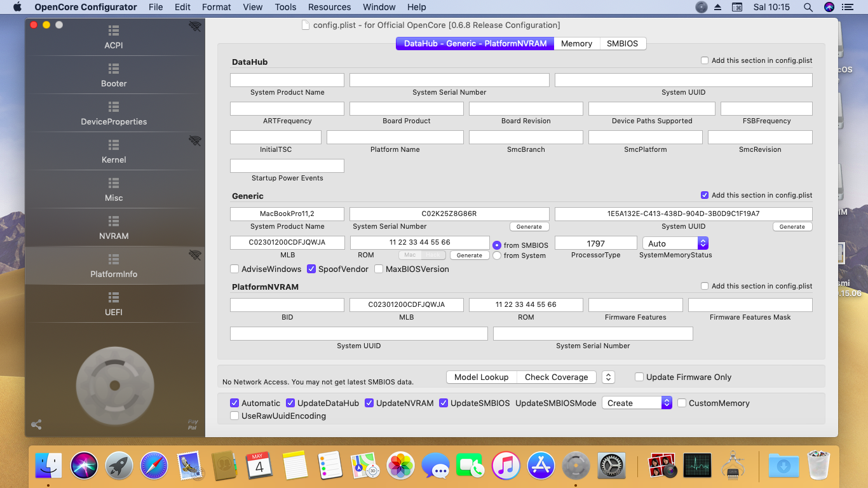Open the Format menu
868x488 pixels.
point(217,7)
